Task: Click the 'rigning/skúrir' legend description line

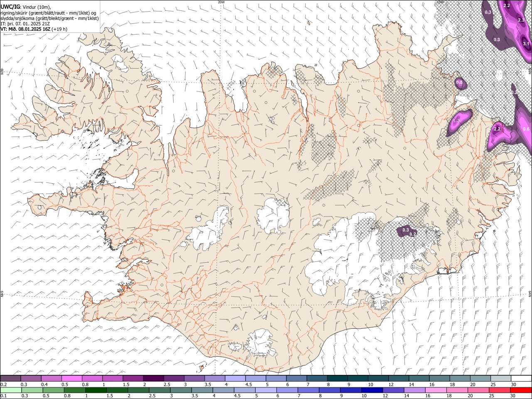Action: (x=48, y=13)
